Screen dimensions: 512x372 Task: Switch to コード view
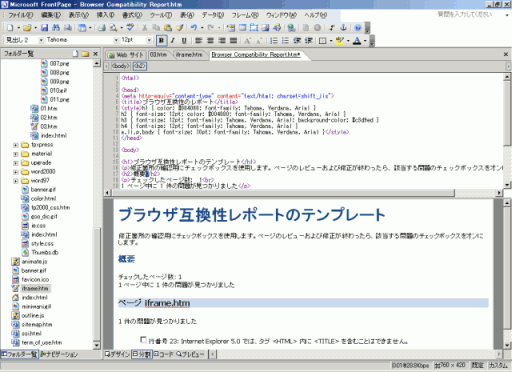(163, 354)
